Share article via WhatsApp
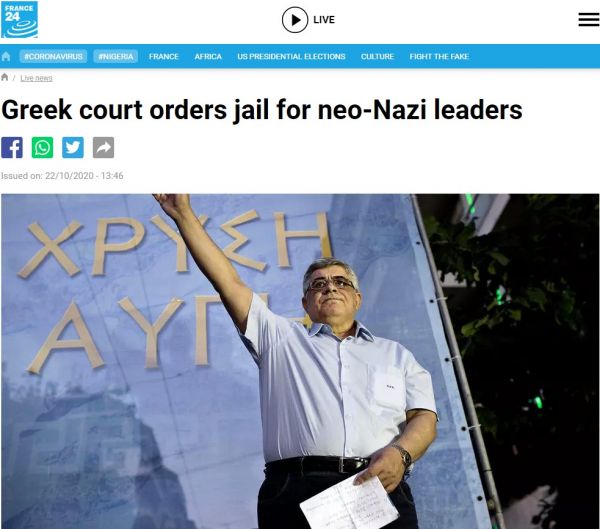This screenshot has height=529, width=600. pyautogui.click(x=42, y=147)
